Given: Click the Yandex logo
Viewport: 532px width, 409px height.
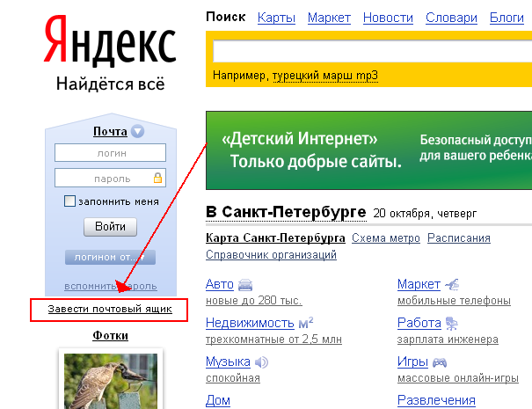Looking at the screenshot, I should [110, 40].
